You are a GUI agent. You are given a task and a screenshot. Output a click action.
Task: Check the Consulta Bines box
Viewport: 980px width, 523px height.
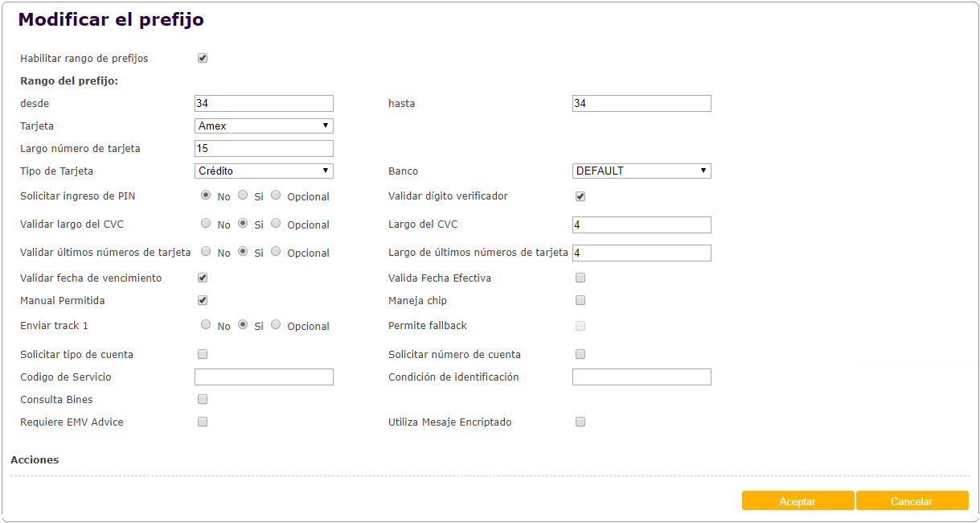point(203,399)
